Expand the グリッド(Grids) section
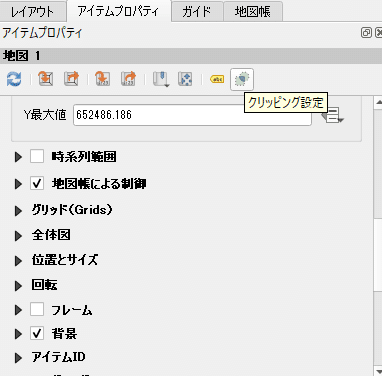The width and height of the screenshot is (382, 376). click(x=18, y=210)
